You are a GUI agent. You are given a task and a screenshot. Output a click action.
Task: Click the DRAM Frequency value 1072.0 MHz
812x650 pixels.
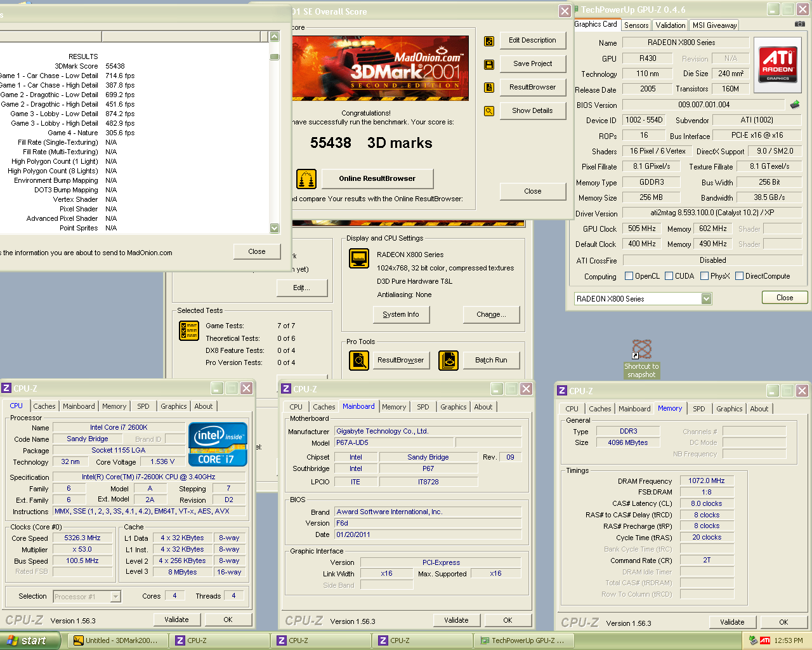coord(707,481)
